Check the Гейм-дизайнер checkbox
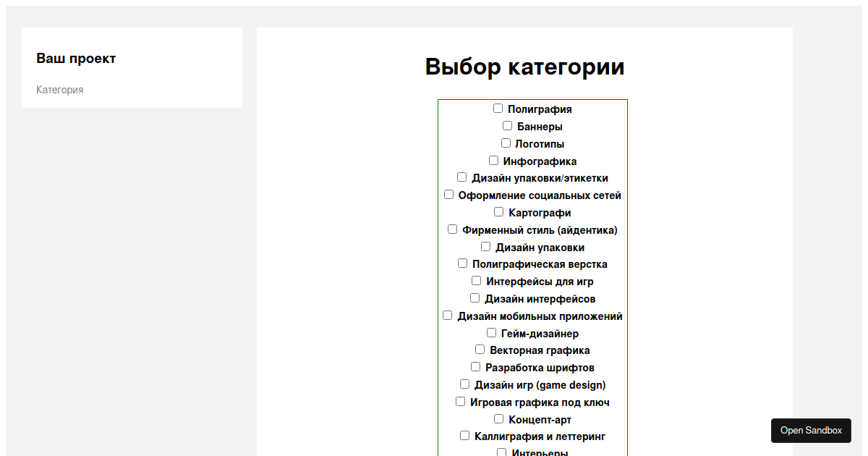The height and width of the screenshot is (456, 868). (491, 333)
